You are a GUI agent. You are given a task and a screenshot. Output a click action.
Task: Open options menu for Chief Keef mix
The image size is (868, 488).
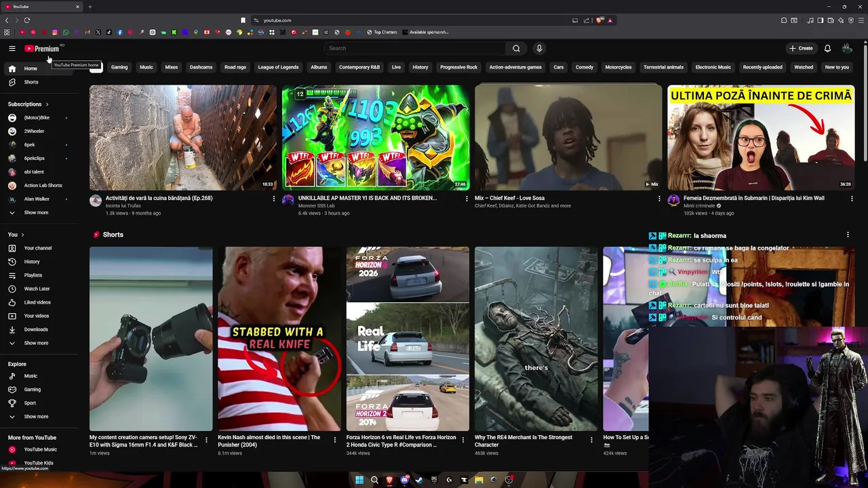coord(659,199)
